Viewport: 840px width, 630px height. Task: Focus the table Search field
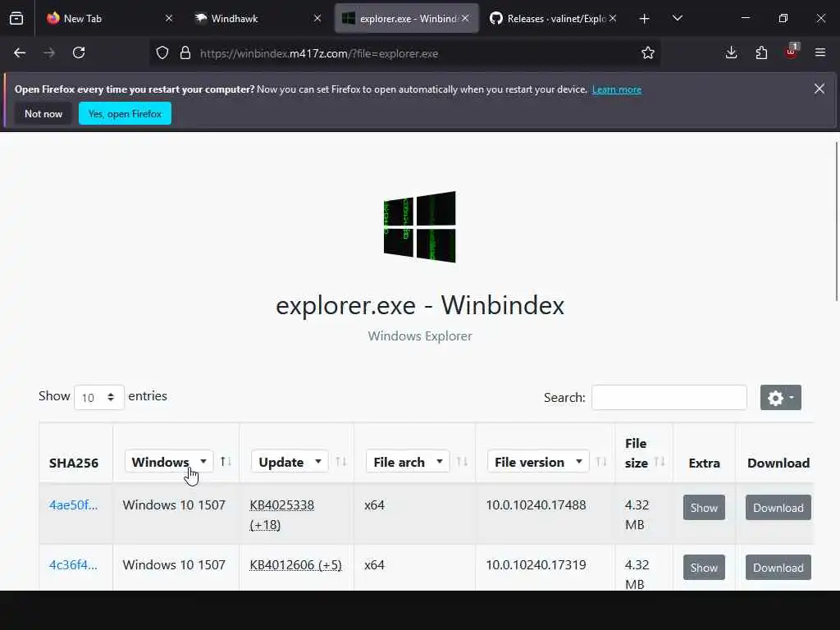tap(669, 398)
